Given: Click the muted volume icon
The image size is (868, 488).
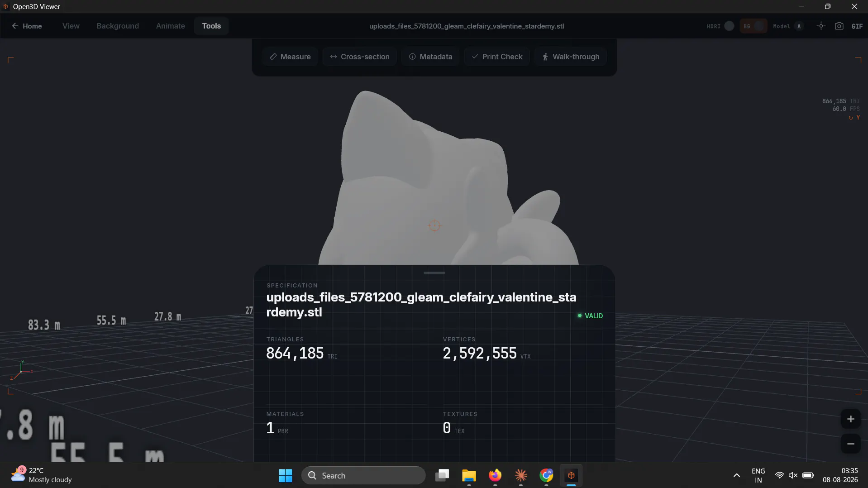Looking at the screenshot, I should 793,475.
